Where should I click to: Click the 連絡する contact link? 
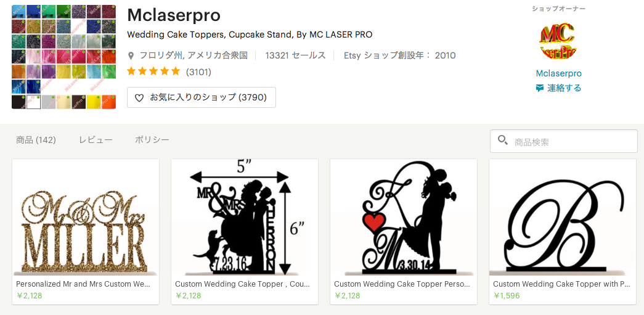pos(564,88)
